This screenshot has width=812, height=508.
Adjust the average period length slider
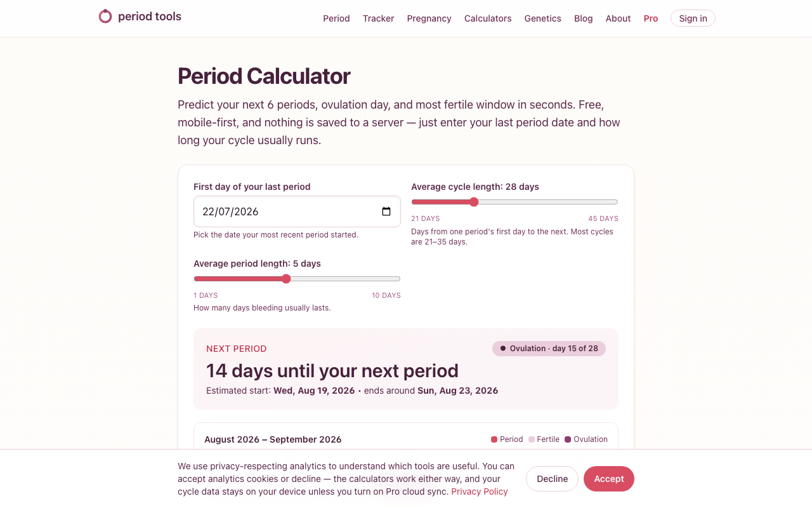click(x=297, y=279)
